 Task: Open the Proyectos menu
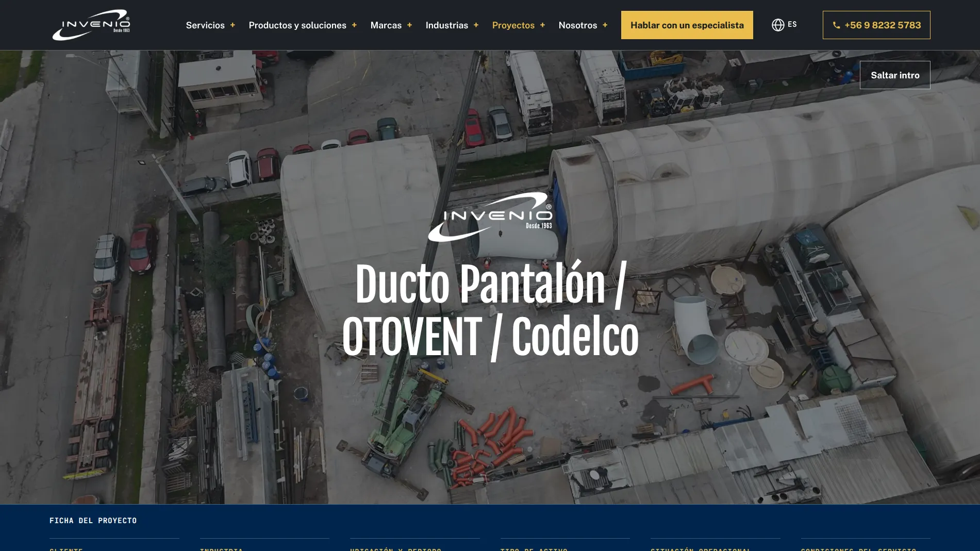(513, 25)
